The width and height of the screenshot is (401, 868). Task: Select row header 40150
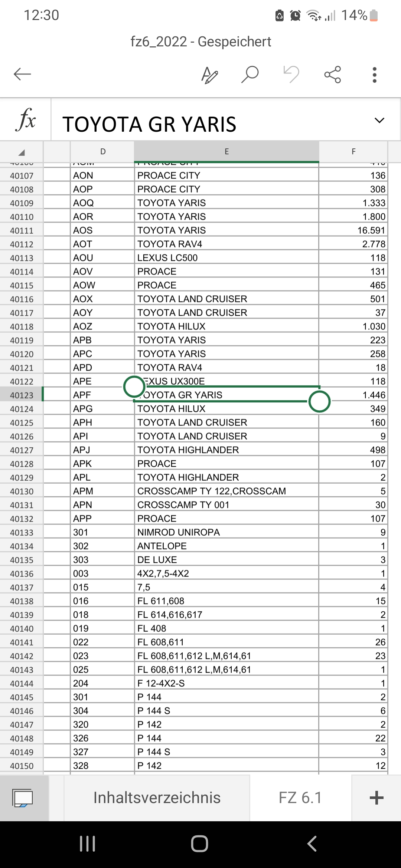click(22, 766)
